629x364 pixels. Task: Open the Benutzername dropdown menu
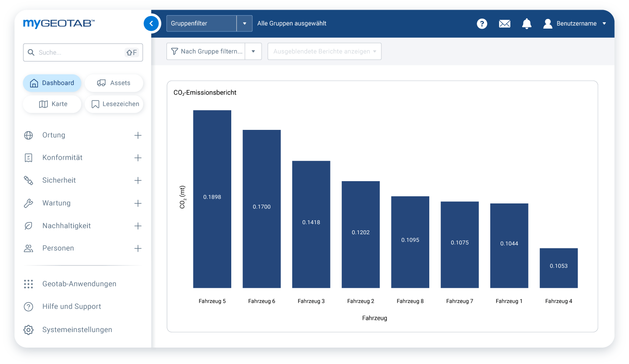(x=605, y=24)
